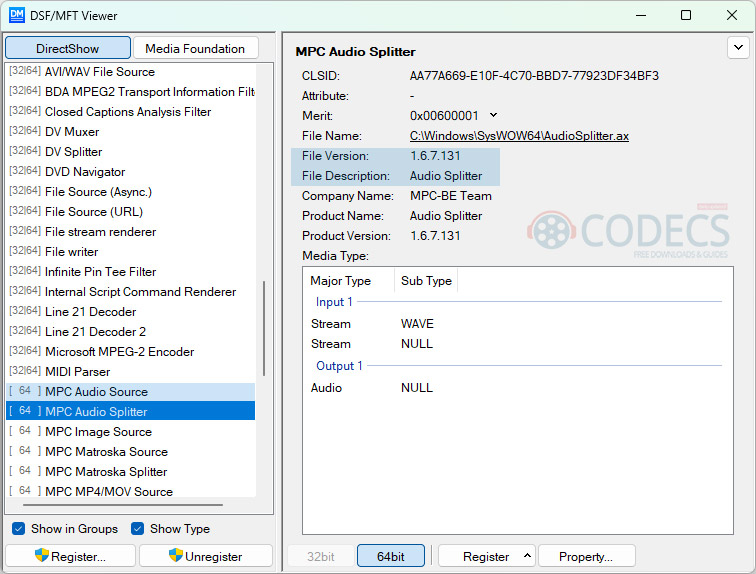Image resolution: width=756 pixels, height=574 pixels.
Task: Select the DV Splitter filter
Action: pyautogui.click(x=131, y=152)
